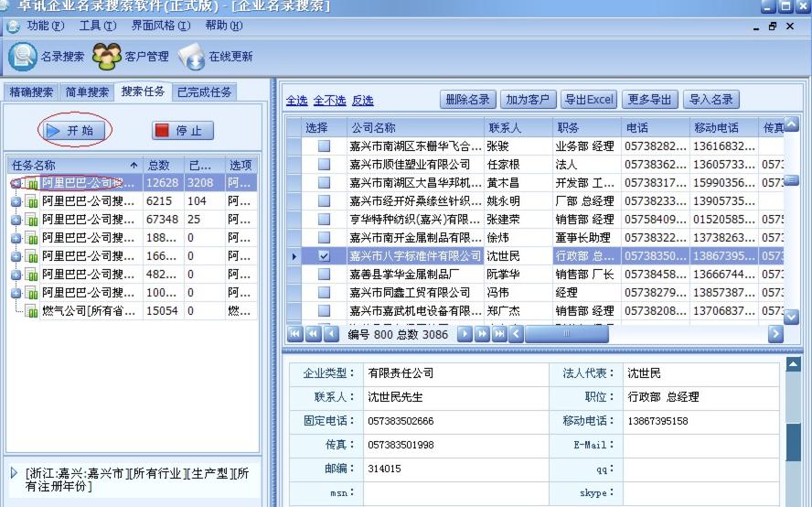Screen dimensions: 812x507
Task: Expand the task with total 67348
Action: point(16,220)
